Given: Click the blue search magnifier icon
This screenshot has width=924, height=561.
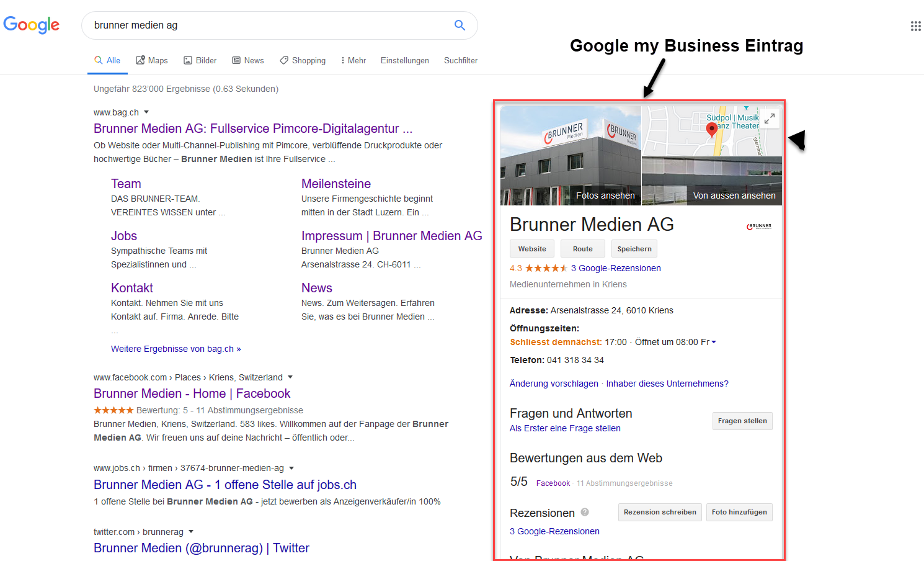Looking at the screenshot, I should (460, 25).
